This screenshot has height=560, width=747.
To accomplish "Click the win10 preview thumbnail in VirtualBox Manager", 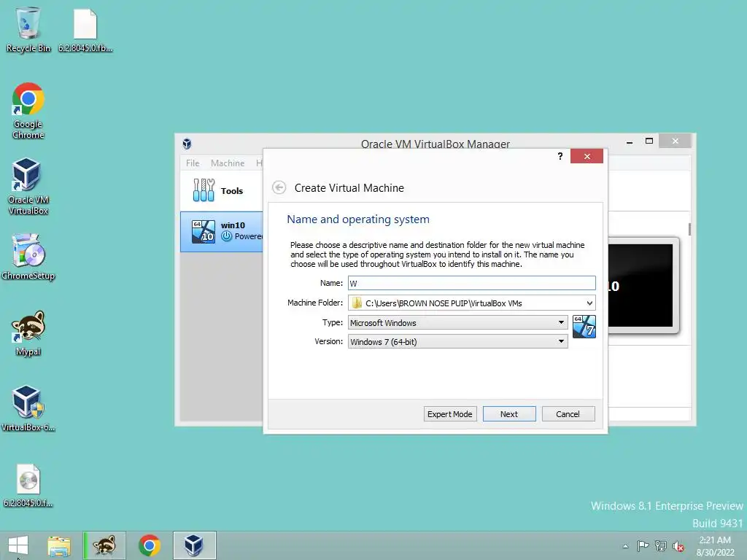I will click(643, 286).
